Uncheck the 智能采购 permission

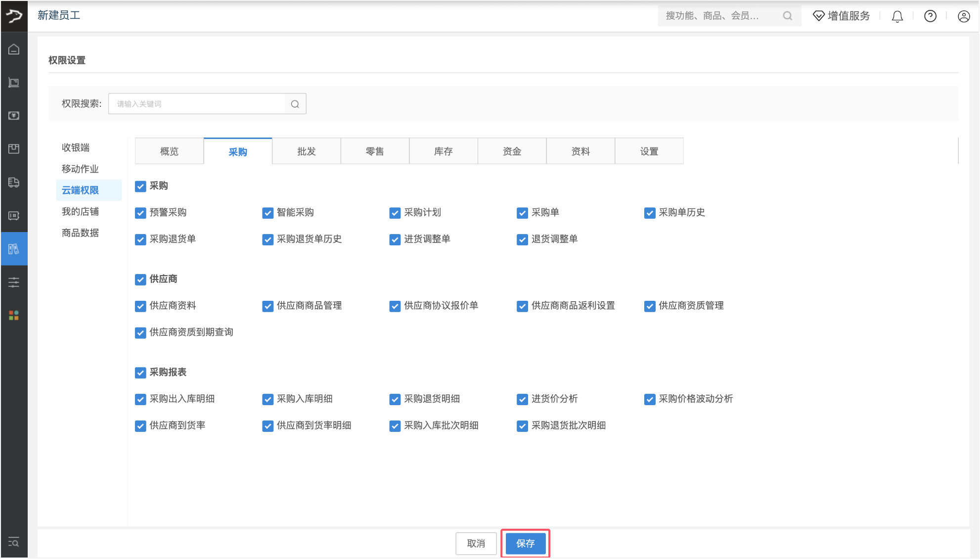click(267, 213)
